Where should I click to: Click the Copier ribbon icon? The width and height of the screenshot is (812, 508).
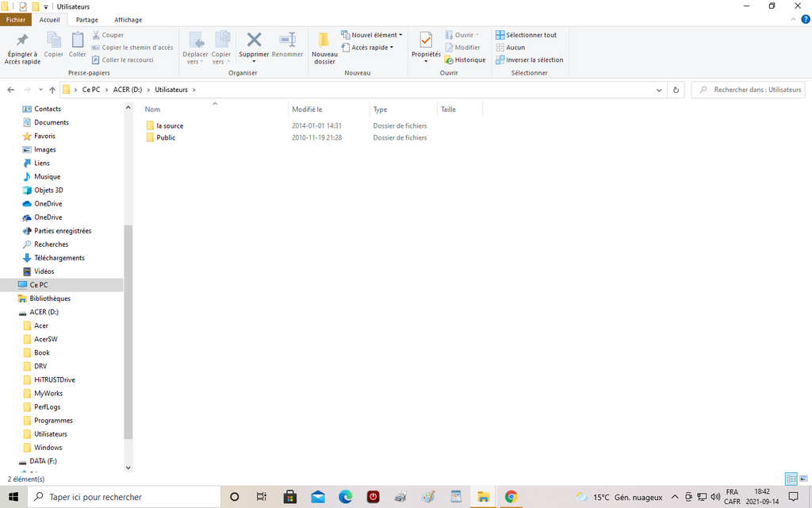[54, 40]
